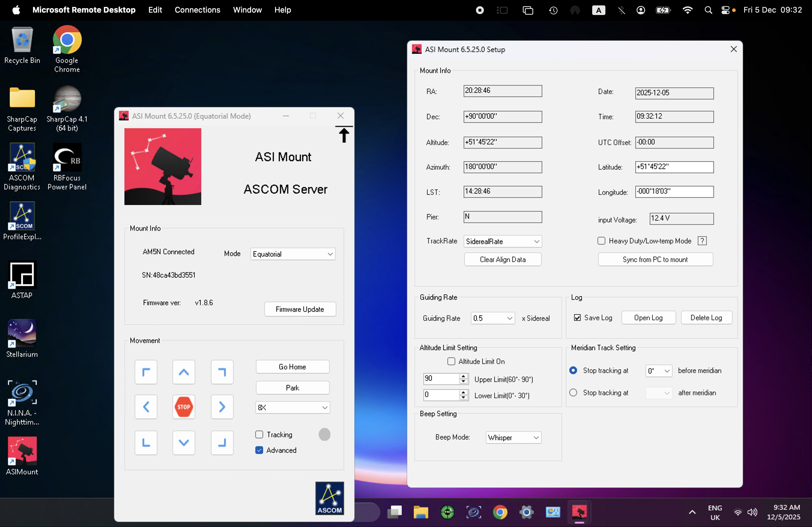Expand the Mode Equatorial dropdown
This screenshot has height=527, width=812.
pos(293,254)
